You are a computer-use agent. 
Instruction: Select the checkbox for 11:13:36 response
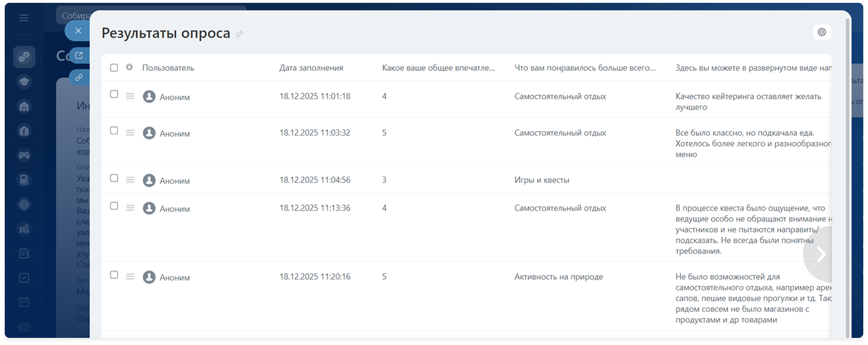[114, 206]
